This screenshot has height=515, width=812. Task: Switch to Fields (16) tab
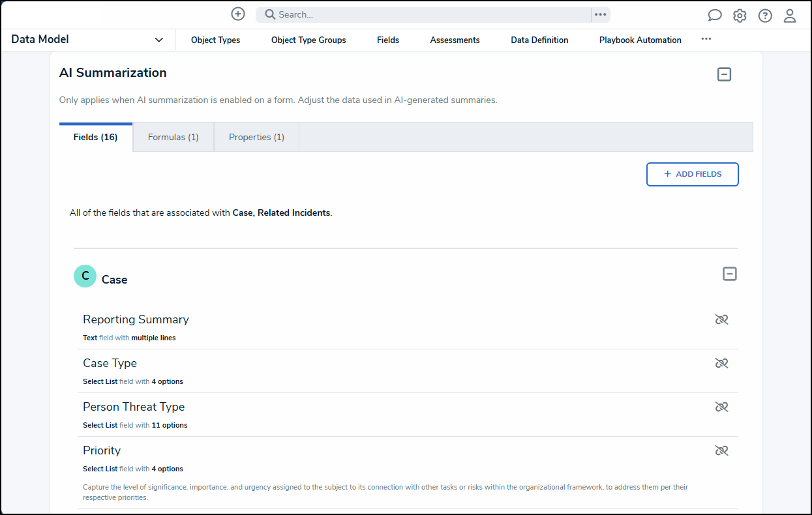tap(96, 137)
